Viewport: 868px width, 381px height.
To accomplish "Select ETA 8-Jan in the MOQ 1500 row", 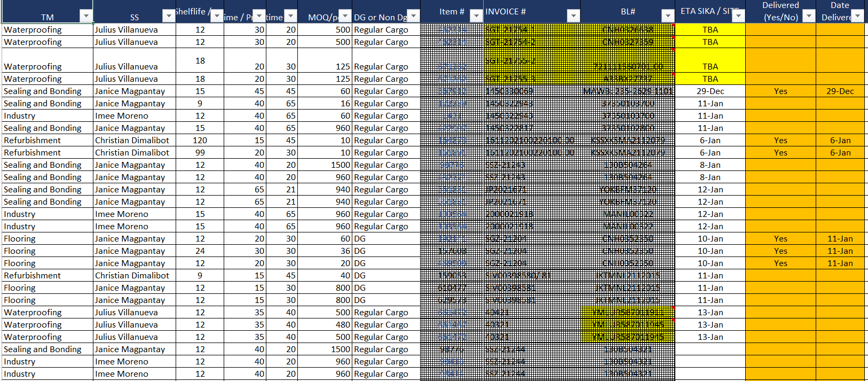I will [x=710, y=165].
